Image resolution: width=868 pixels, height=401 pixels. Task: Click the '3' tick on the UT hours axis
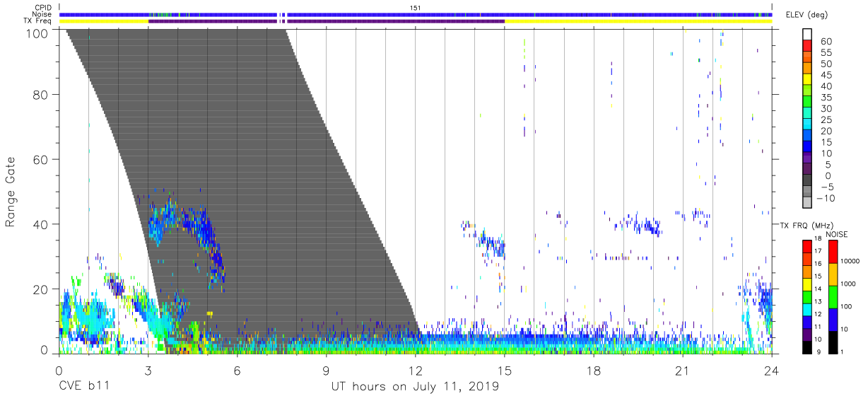click(x=148, y=371)
